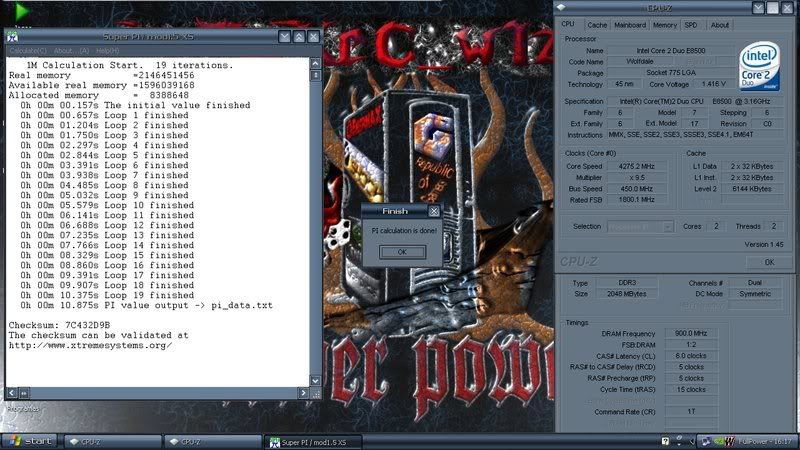
Task: Click the Rated FSB value '1800.1 MHz'
Action: pyautogui.click(x=636, y=200)
